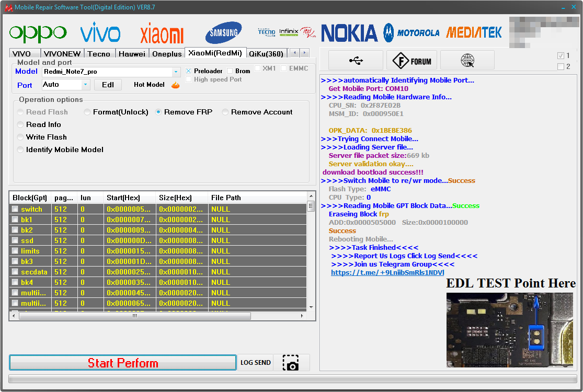
Task: Click the MediaTek brand logo
Action: (x=474, y=33)
